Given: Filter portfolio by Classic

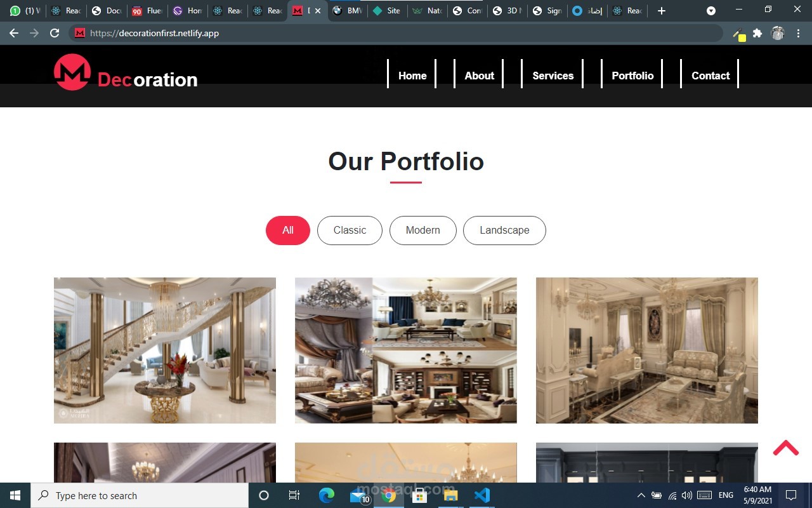Looking at the screenshot, I should (x=350, y=230).
